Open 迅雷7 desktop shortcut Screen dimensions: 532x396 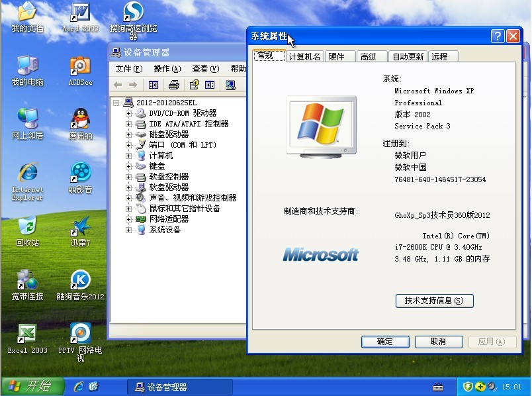[x=81, y=231]
